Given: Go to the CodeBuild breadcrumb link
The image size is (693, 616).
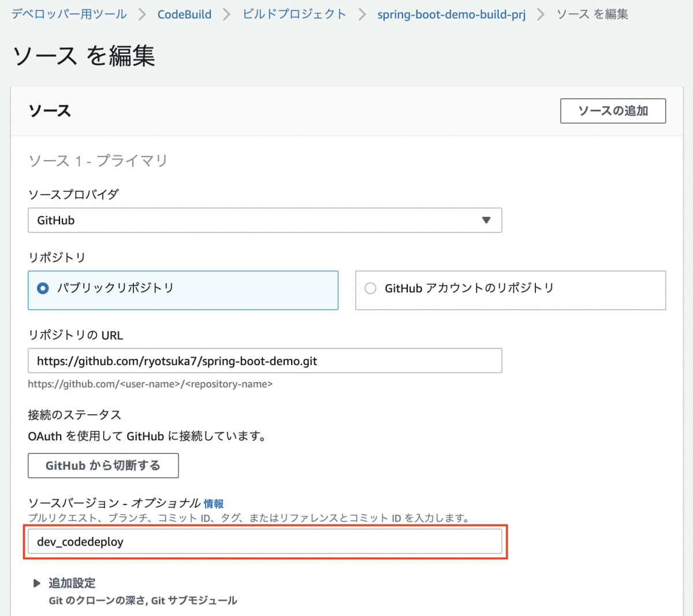Looking at the screenshot, I should (184, 14).
